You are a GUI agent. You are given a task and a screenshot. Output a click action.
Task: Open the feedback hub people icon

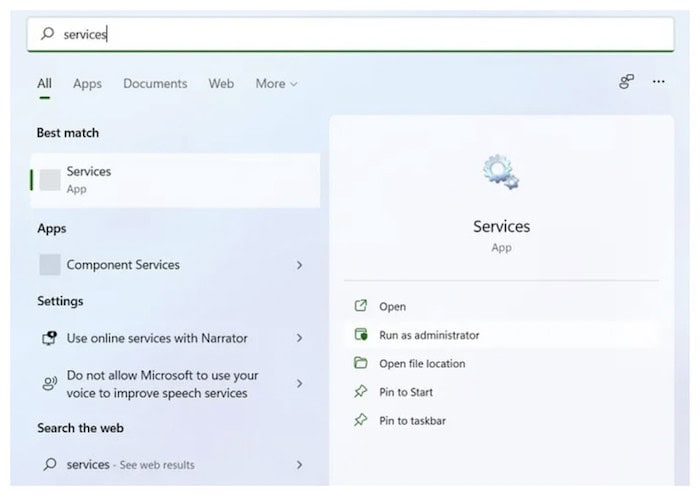pos(626,81)
